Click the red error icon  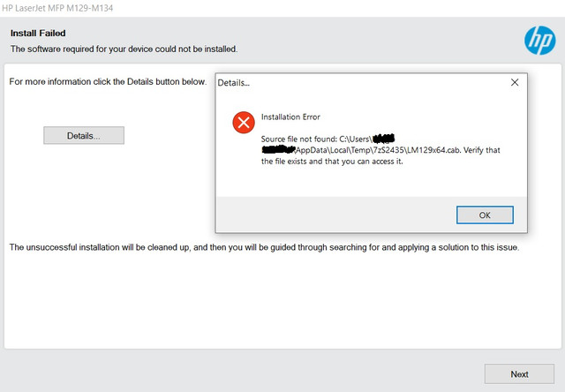point(244,123)
